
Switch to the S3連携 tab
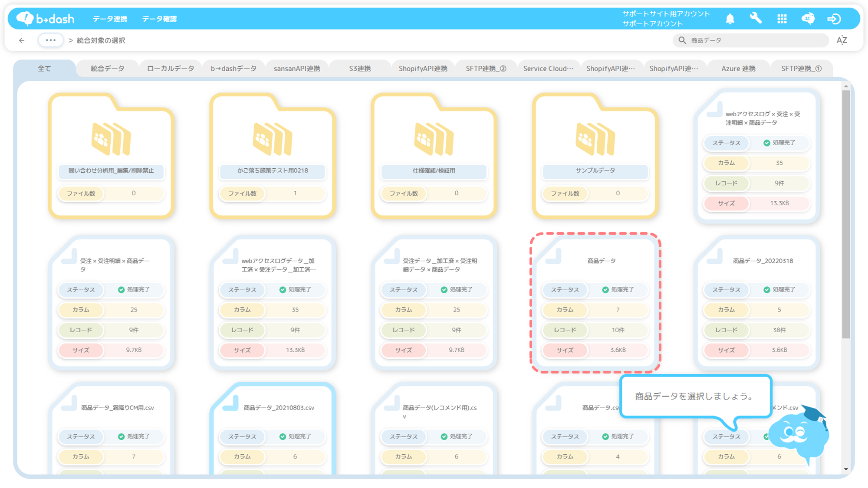360,69
